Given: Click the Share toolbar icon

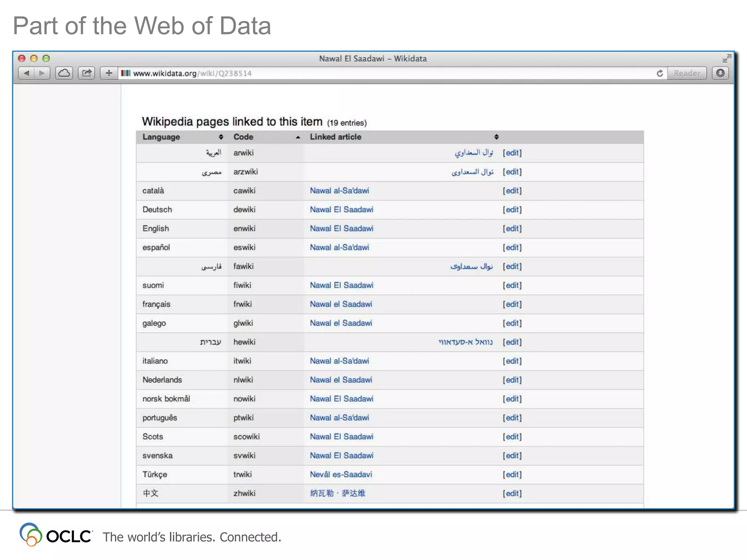Looking at the screenshot, I should [86, 73].
